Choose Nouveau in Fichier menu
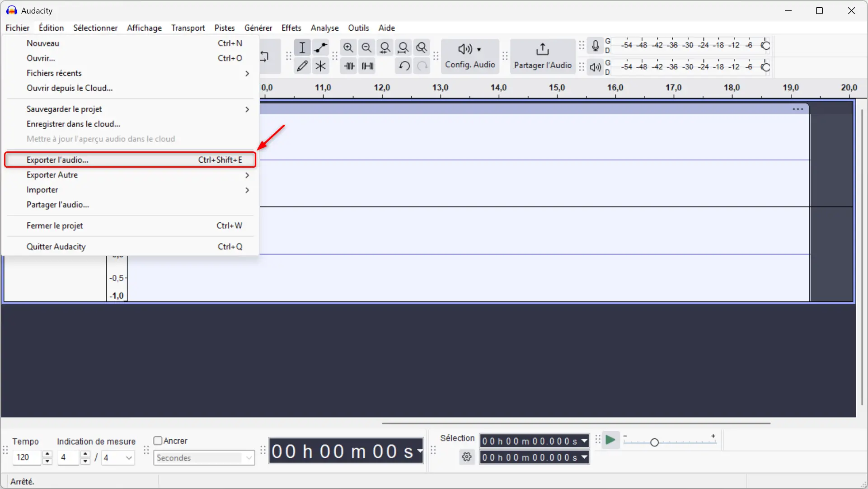868x489 pixels. click(x=130, y=43)
